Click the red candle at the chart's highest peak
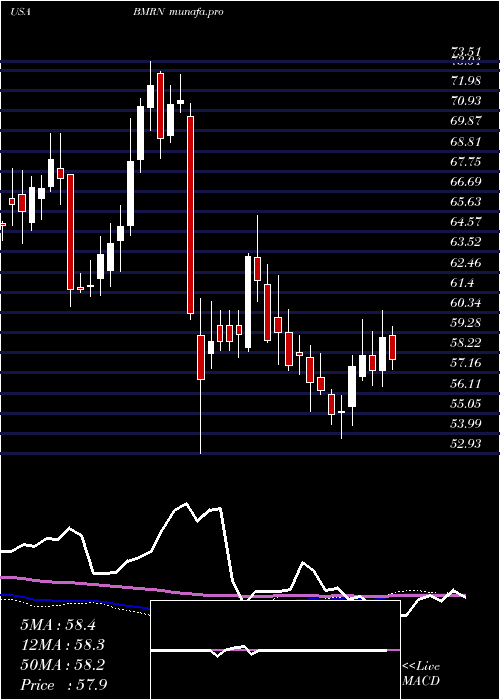 pyautogui.click(x=160, y=106)
